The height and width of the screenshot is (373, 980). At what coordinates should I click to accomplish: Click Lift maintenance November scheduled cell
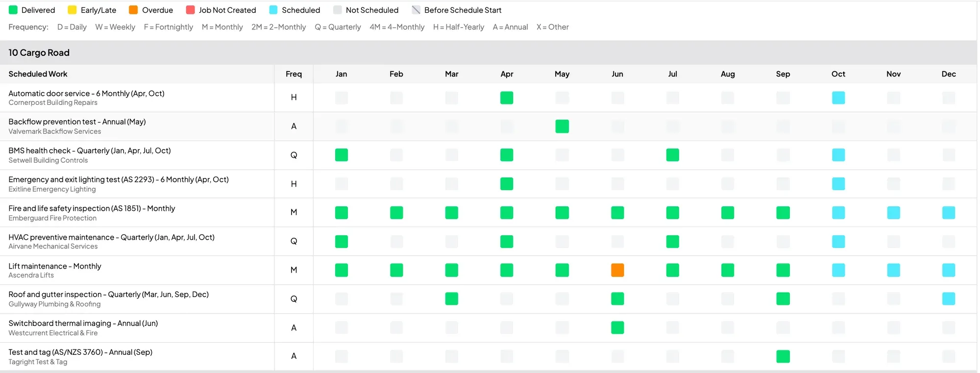894,270
